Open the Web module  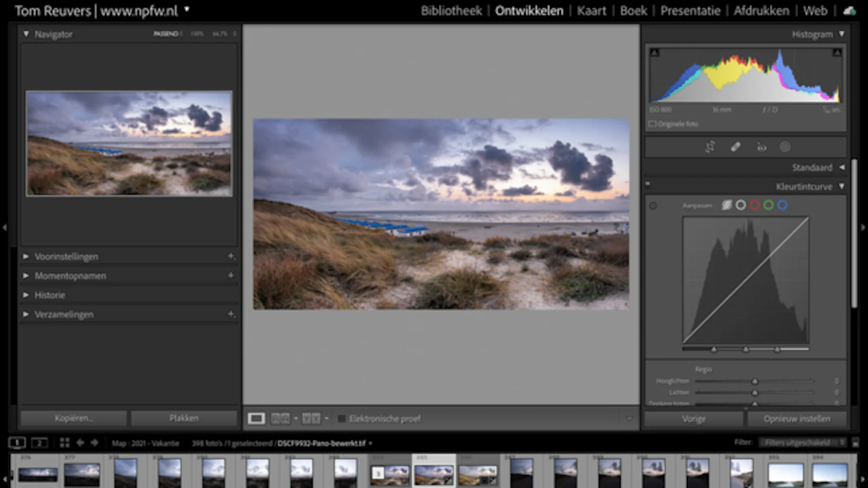pyautogui.click(x=815, y=11)
